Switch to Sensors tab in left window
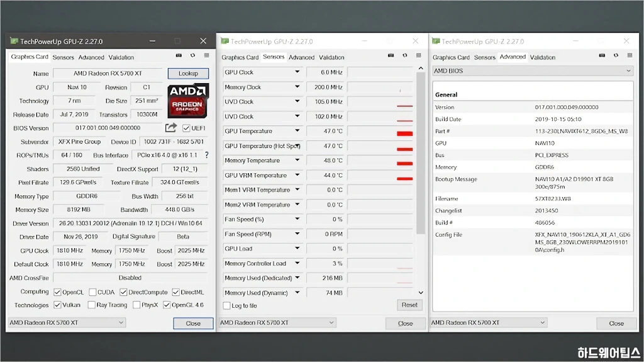 (x=63, y=57)
